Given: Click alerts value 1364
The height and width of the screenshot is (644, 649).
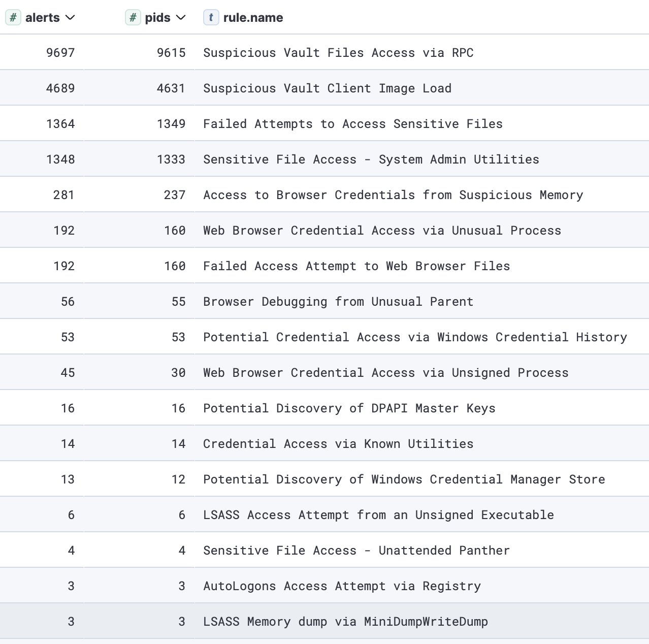Looking at the screenshot, I should (60, 124).
